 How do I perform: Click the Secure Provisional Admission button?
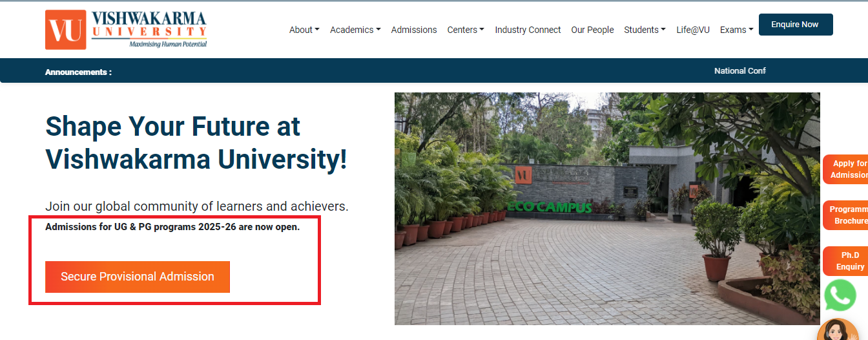(138, 277)
